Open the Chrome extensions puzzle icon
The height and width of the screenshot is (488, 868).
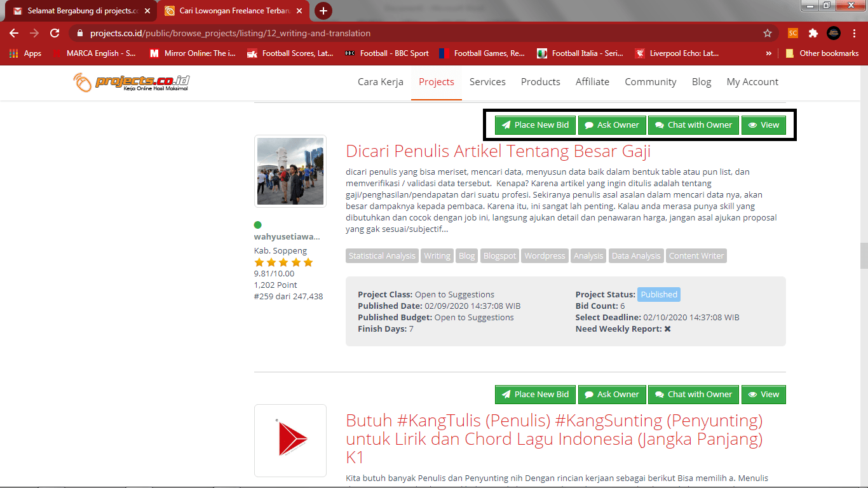tap(814, 32)
